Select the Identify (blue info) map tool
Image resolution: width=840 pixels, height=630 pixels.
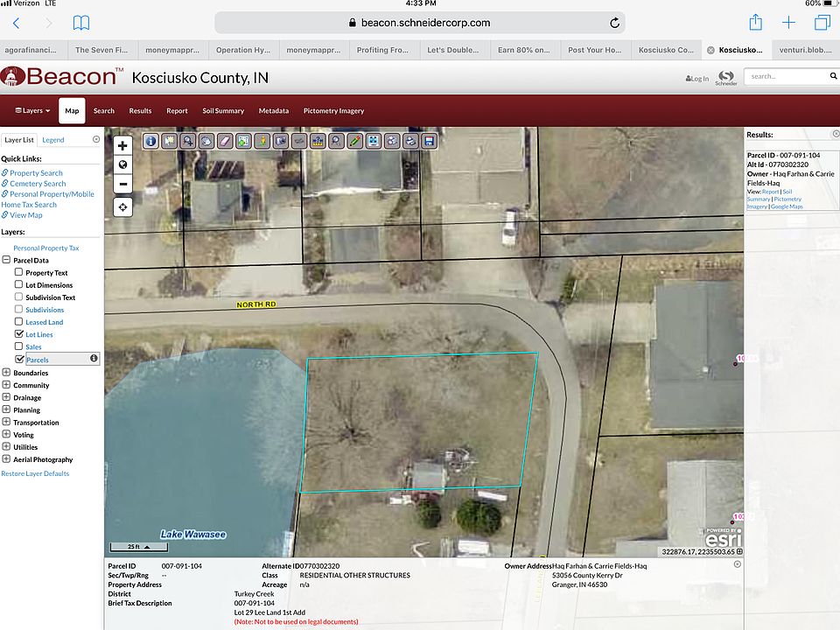click(x=151, y=141)
